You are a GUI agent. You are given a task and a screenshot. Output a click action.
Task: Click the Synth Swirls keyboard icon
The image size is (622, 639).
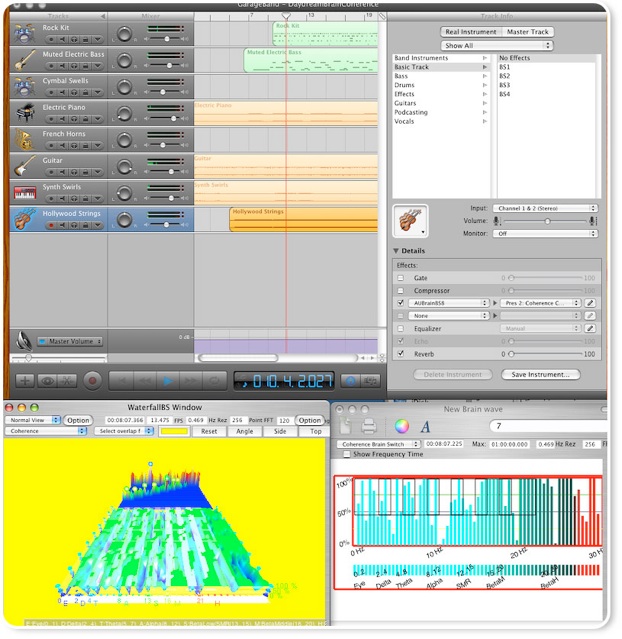click(24, 192)
